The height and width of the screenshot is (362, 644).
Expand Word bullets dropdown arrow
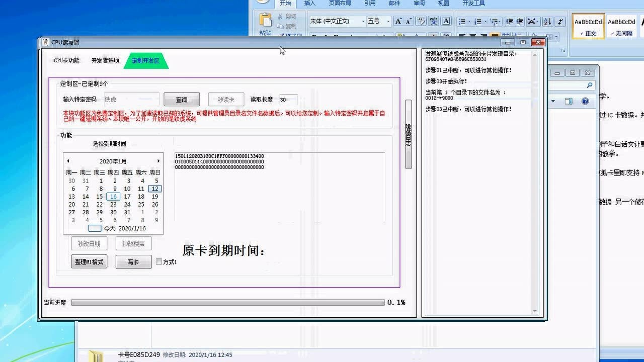click(469, 22)
